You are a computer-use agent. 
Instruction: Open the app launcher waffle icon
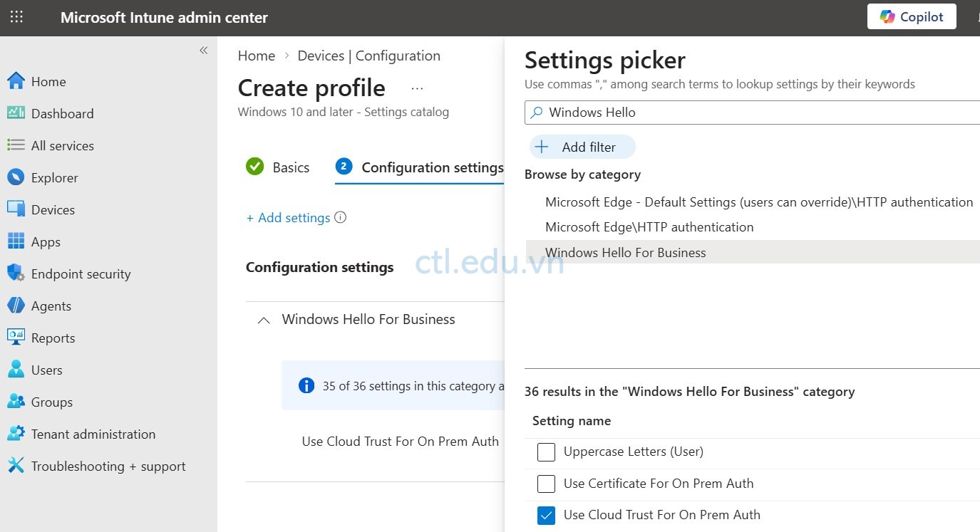pyautogui.click(x=16, y=17)
